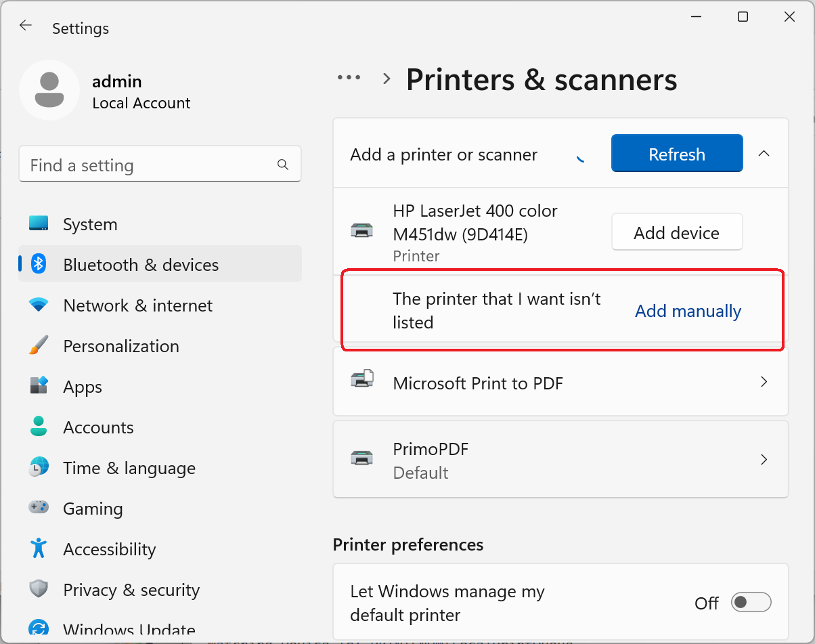Click the PrimoPDF printer icon
Viewport: 815px width, 644px height.
(x=361, y=458)
